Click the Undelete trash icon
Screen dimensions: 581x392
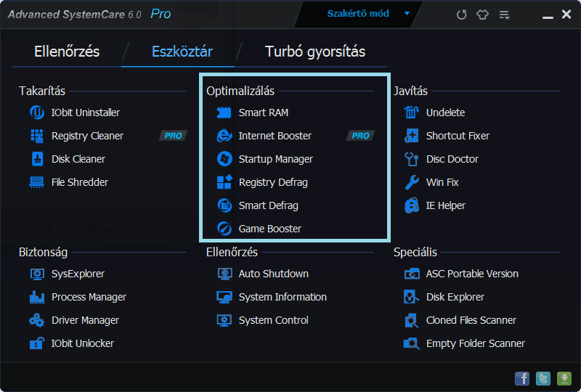pyautogui.click(x=411, y=113)
